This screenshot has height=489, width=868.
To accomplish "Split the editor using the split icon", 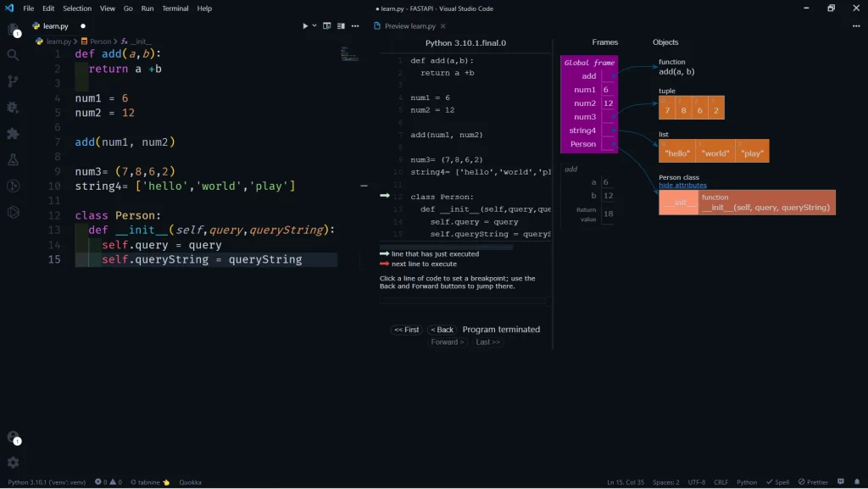I will pyautogui.click(x=326, y=25).
